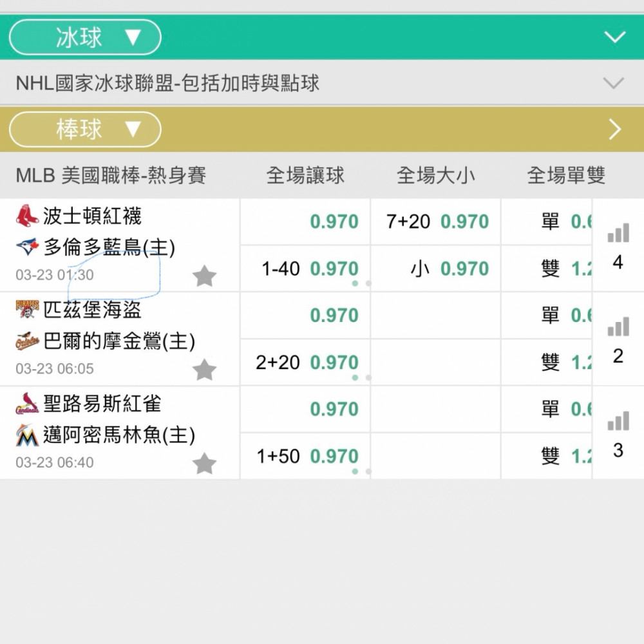Tap the 全場大小 column header

click(x=436, y=175)
